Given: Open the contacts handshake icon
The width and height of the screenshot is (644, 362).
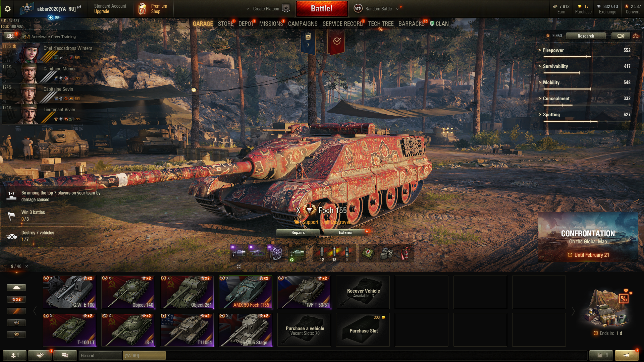Looking at the screenshot, I should point(40,355).
